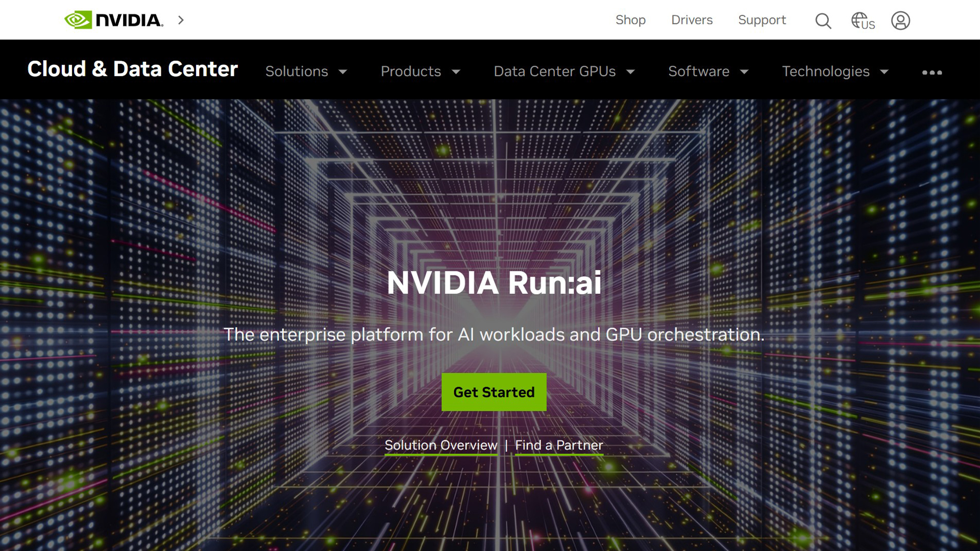The height and width of the screenshot is (551, 980).
Task: Follow the Find a Partner link
Action: (x=559, y=445)
